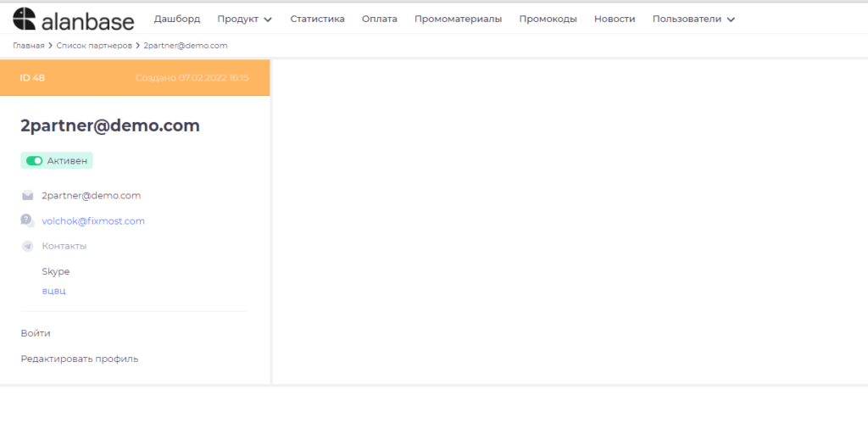Click the support chat icon beside volchok@fixmost.com
The width and height of the screenshot is (868, 423).
click(28, 221)
